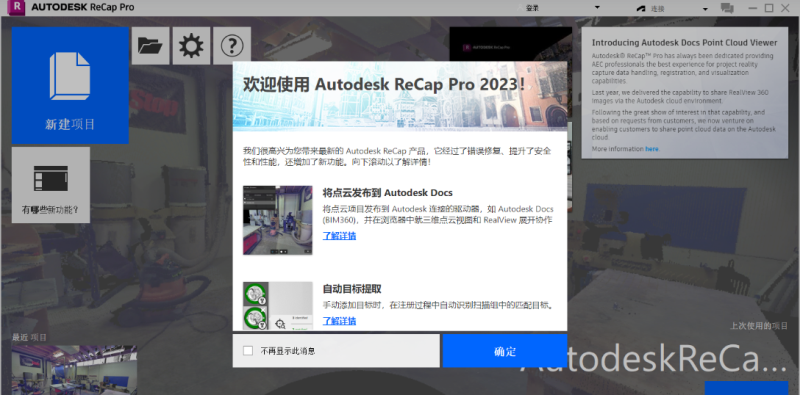Click the 最近项目 label
800x395 pixels.
(30, 337)
